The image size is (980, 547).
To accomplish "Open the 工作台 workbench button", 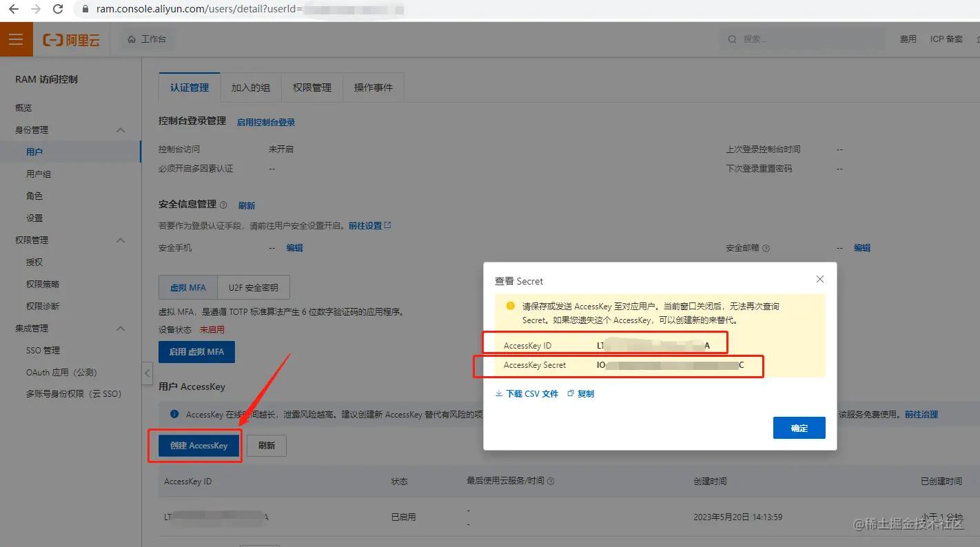I will coord(147,39).
